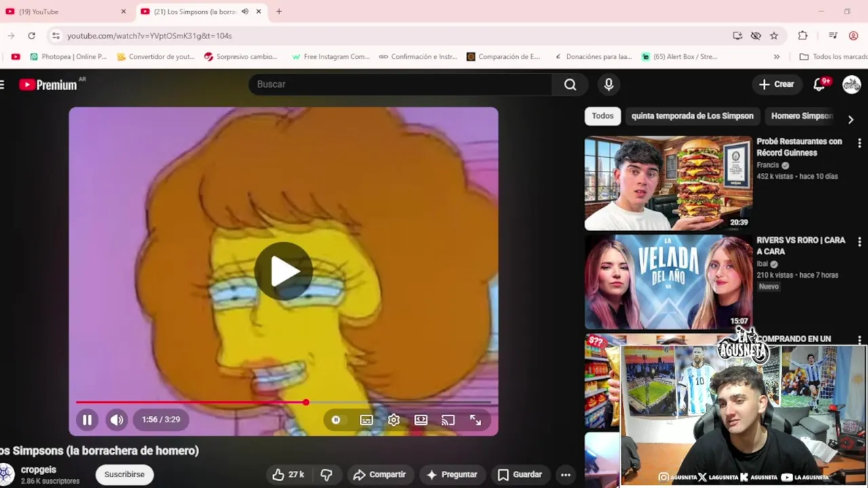
Task: Open cropgeis channel avatar
Action: [6, 474]
